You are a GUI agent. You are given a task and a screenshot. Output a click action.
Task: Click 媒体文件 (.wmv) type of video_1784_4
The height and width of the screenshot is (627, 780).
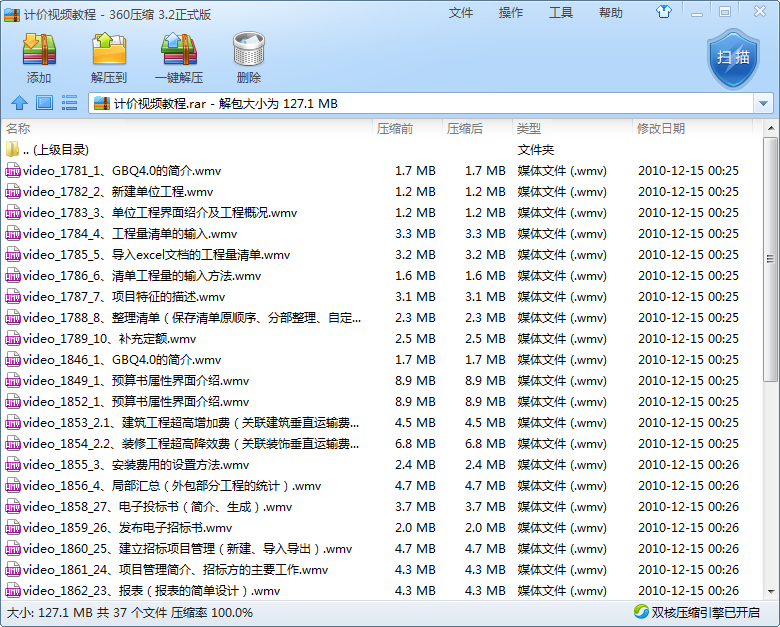point(562,233)
